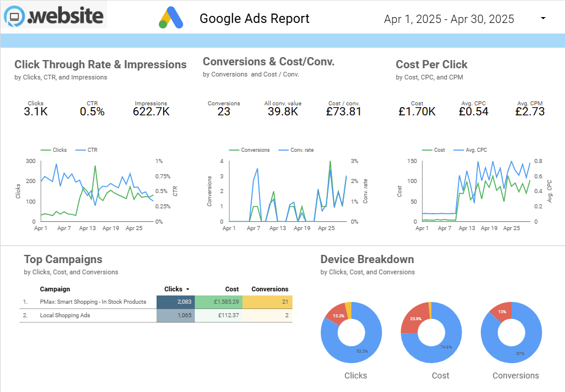Screen dimensions: 565x392
Task: Click the Click Through Rate & Impressions heading
Action: (x=101, y=65)
